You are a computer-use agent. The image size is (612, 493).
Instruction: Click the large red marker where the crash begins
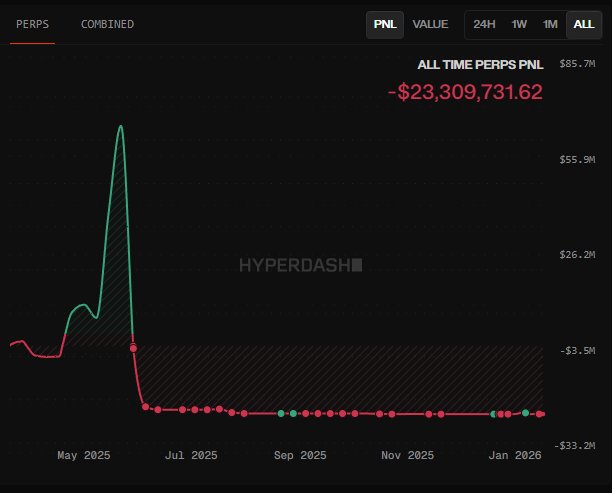[133, 348]
